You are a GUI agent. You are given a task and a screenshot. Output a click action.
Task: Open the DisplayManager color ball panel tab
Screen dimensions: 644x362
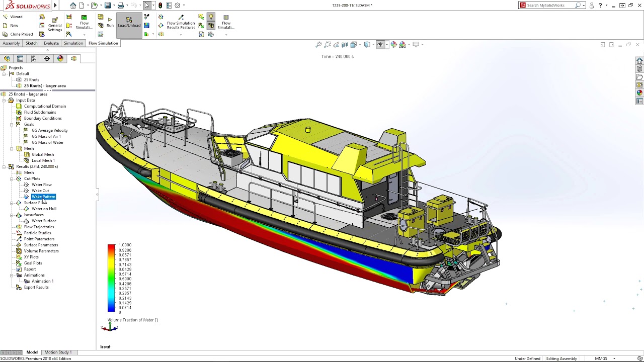point(60,59)
